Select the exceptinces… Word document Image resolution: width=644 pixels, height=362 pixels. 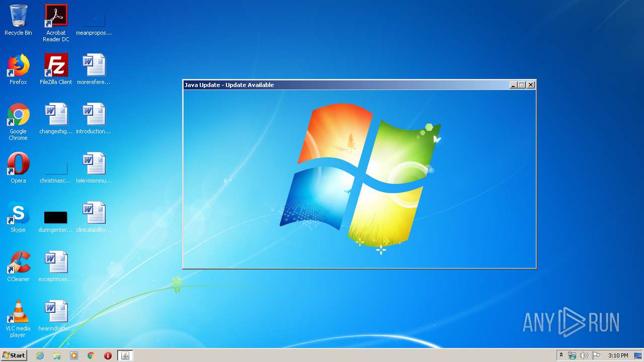(x=56, y=266)
